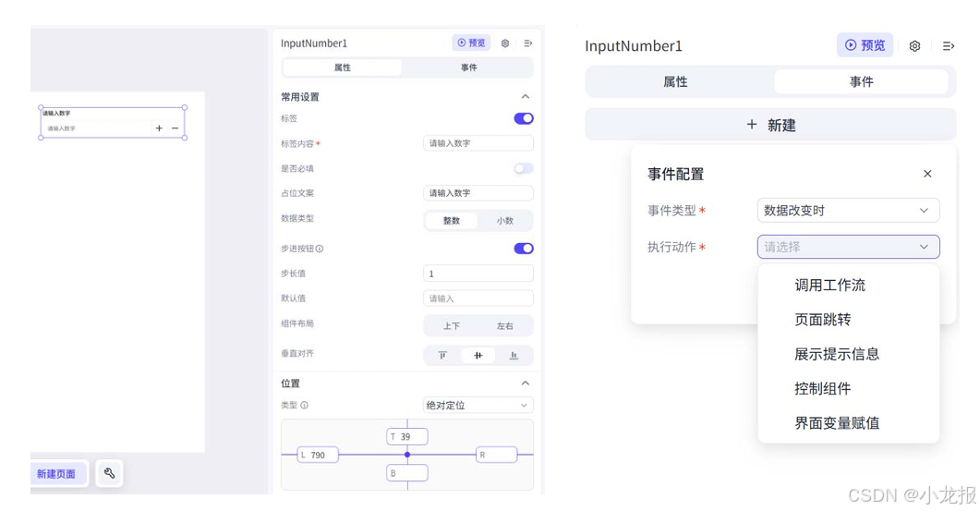This screenshot has height=511, width=980.
Task: Collapse the 位置 section
Action: 525,383
